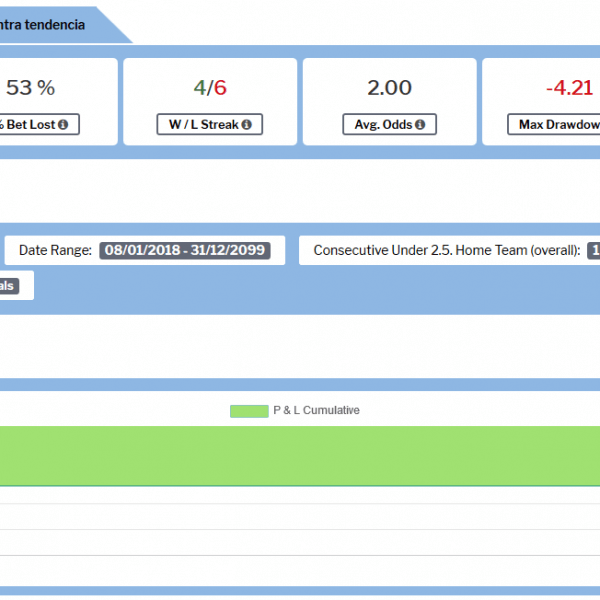The image size is (600, 600).
Task: Select the 2.00 average odds value
Action: [389, 88]
